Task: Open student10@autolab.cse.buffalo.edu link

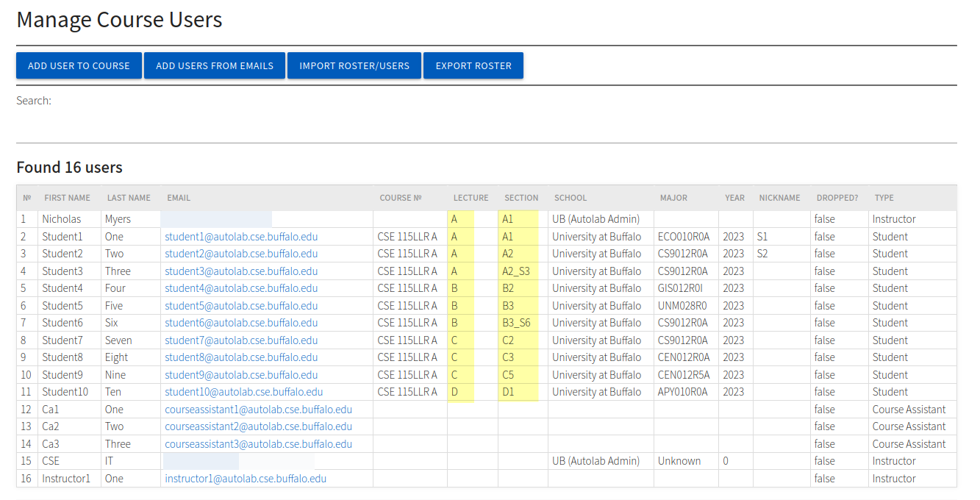Action: tap(244, 392)
